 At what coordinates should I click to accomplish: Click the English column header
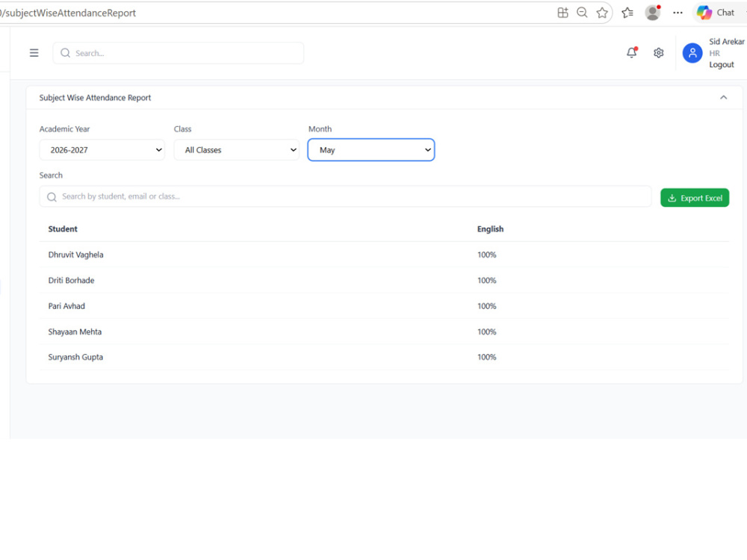(490, 229)
